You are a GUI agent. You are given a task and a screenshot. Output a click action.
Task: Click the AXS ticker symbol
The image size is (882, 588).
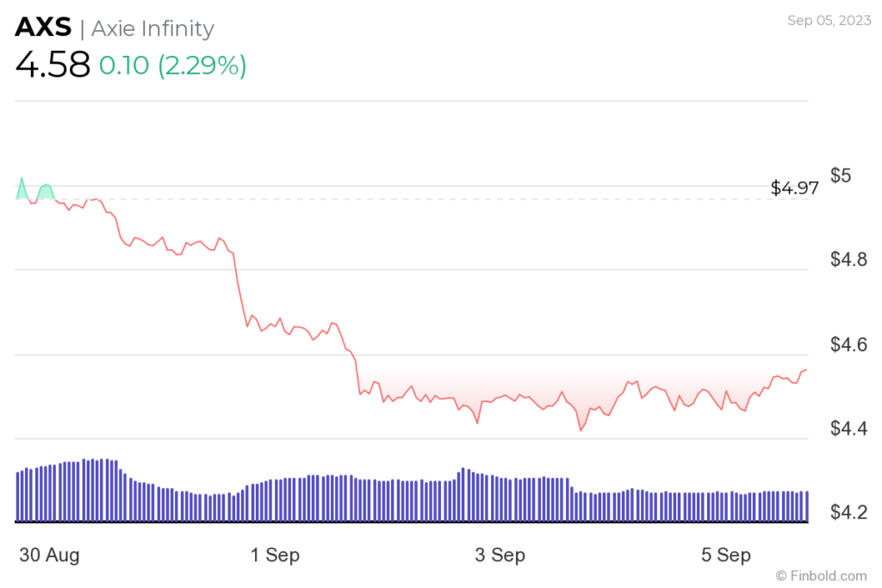pyautogui.click(x=42, y=28)
